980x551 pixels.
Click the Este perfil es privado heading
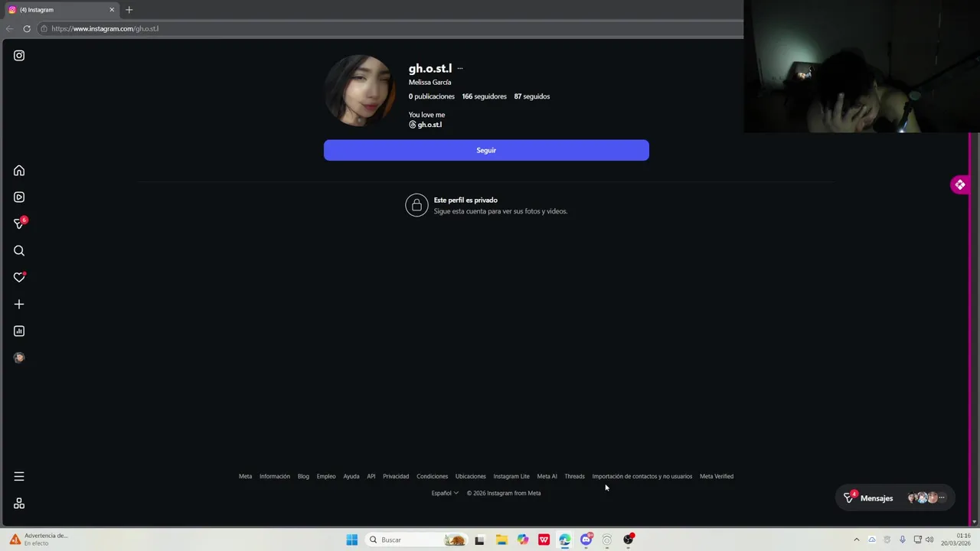pyautogui.click(x=465, y=200)
